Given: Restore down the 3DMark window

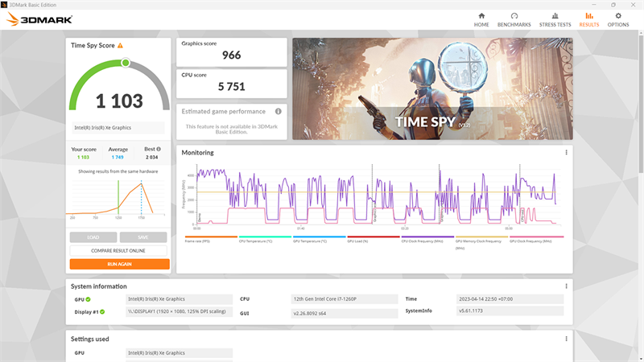Looking at the screenshot, I should click(613, 5).
